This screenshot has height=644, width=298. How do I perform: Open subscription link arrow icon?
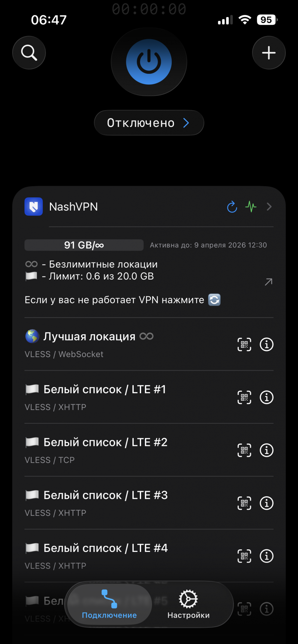pos(268,282)
